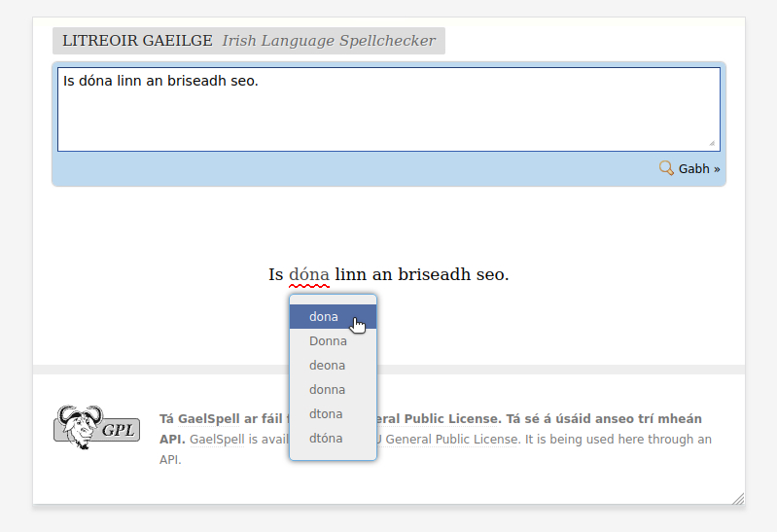This screenshot has width=777, height=532.
Task: Choose unaccented 'dtona' suggestion
Action: 326,414
